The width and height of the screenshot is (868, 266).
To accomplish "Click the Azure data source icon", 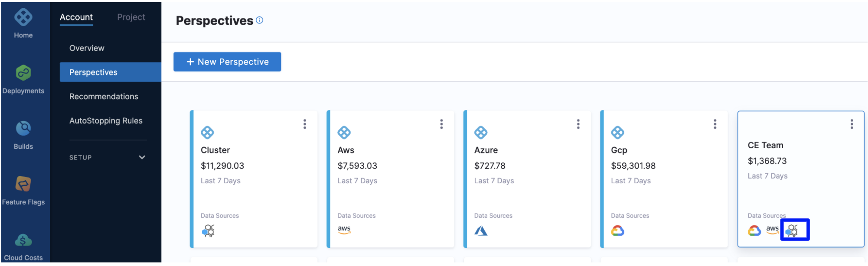I will (x=481, y=230).
